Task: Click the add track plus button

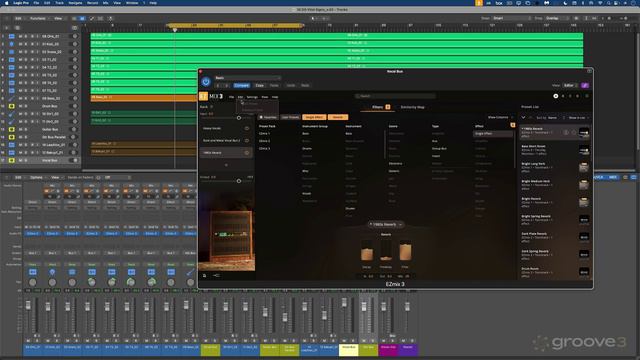Action: [x=7, y=28]
